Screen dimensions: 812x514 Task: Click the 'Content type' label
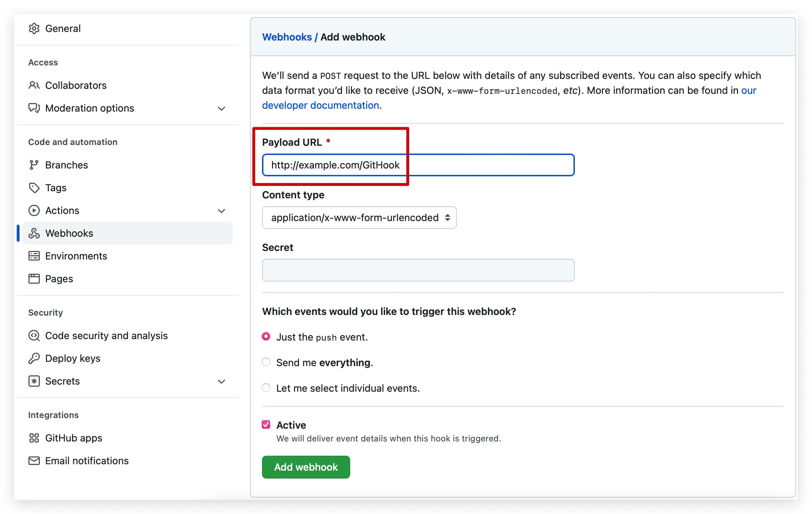[293, 195]
